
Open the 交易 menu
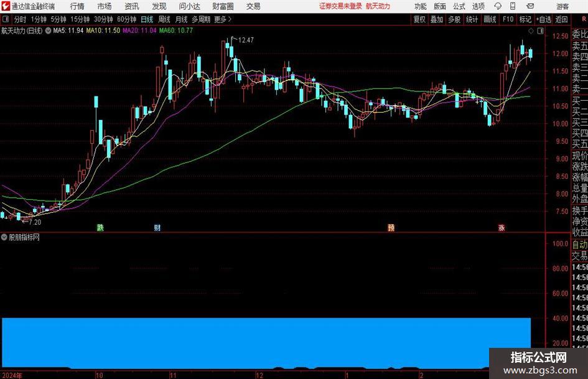(253, 6)
